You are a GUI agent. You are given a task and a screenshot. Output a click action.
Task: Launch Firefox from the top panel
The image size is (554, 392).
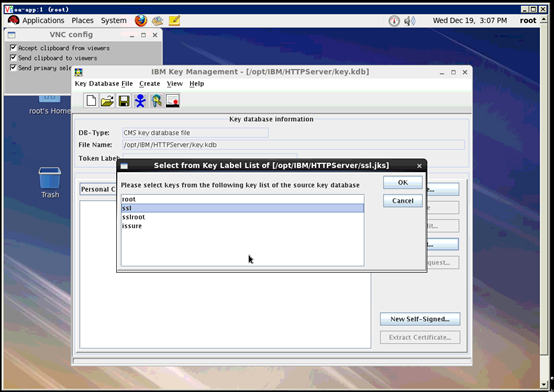(x=141, y=21)
